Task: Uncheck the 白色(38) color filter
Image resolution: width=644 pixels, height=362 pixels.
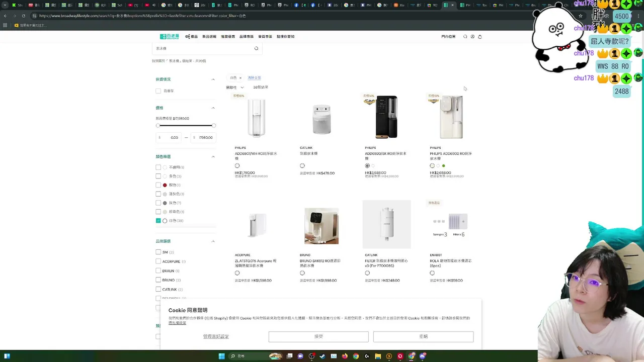Action: (158, 221)
